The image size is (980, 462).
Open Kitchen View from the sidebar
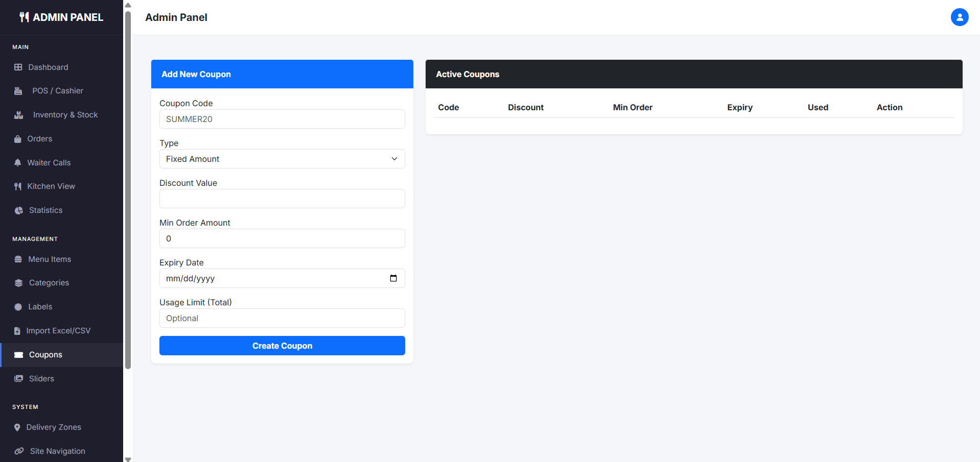[x=51, y=186]
